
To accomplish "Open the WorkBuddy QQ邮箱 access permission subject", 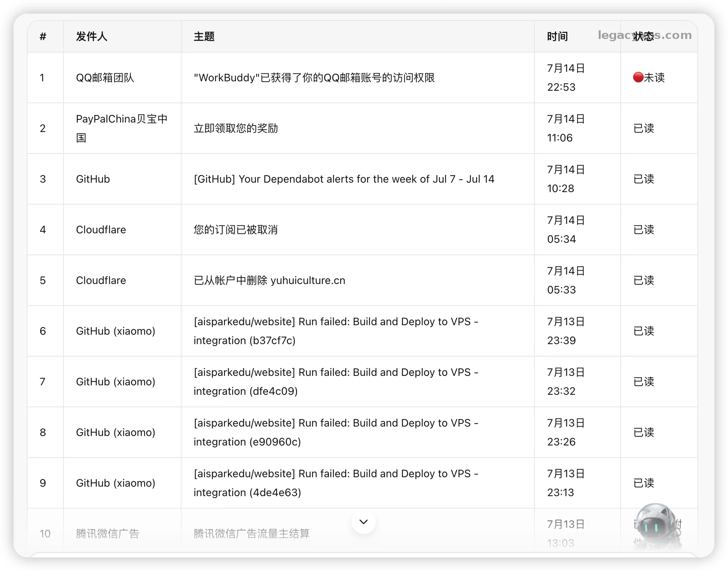I will click(314, 78).
